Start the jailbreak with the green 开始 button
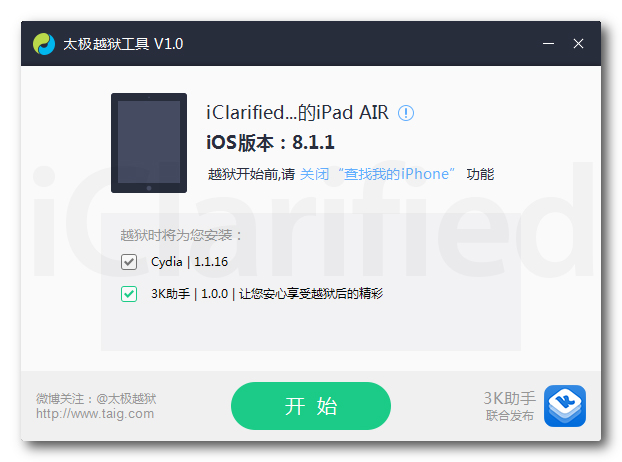This screenshot has height=462, width=622. point(311,406)
